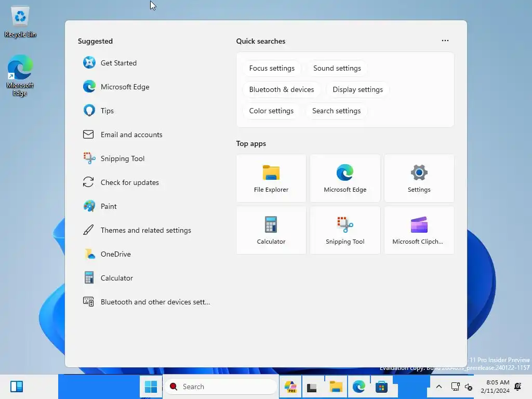
Task: Open Snipping Tool tile in Top apps
Action: click(345, 230)
